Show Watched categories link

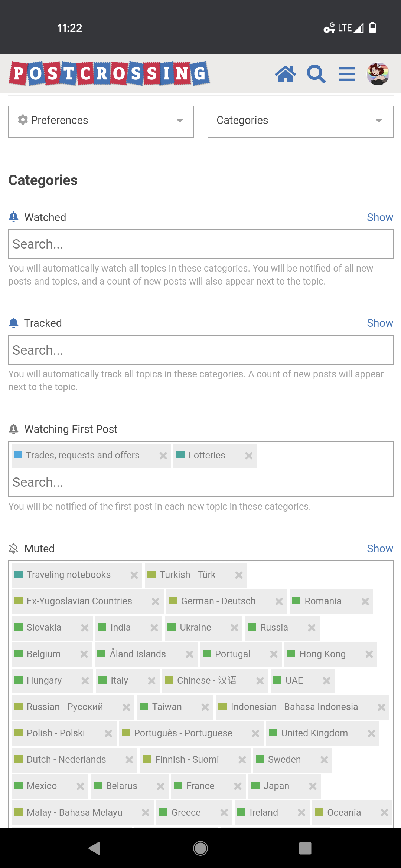pyautogui.click(x=380, y=217)
